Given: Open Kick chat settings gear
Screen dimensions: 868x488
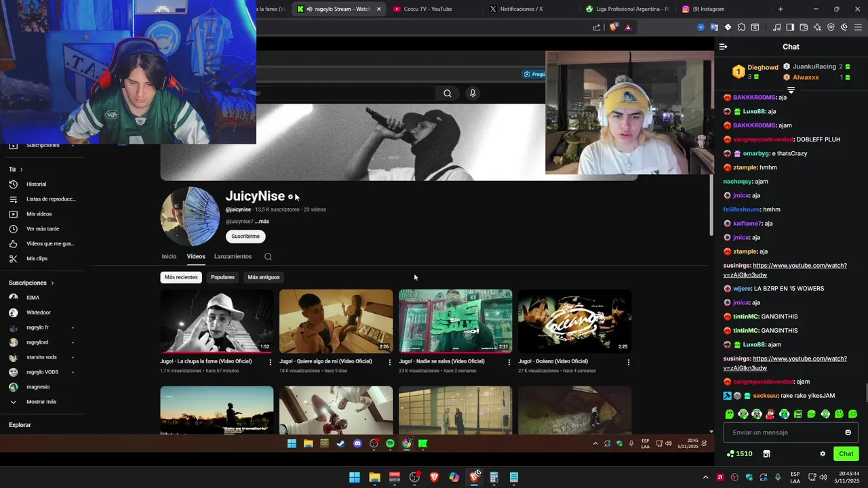Looking at the screenshot, I should [823, 453].
